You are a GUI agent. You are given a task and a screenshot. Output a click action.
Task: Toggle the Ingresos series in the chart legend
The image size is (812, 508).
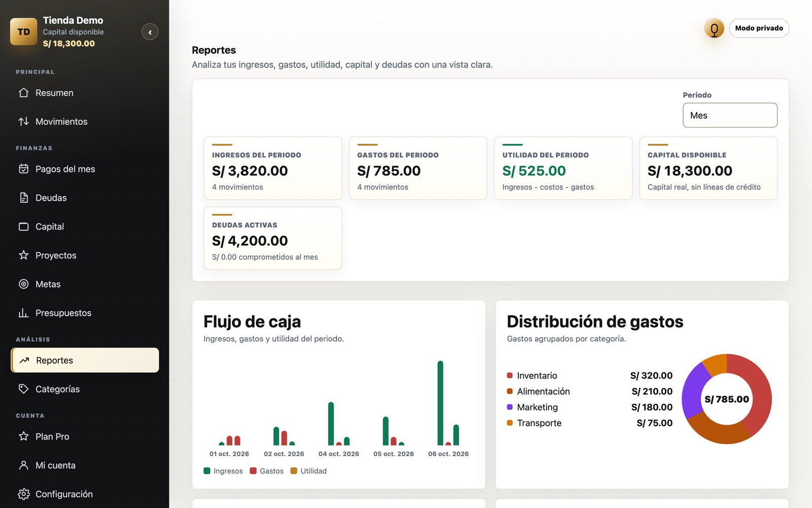click(x=223, y=471)
